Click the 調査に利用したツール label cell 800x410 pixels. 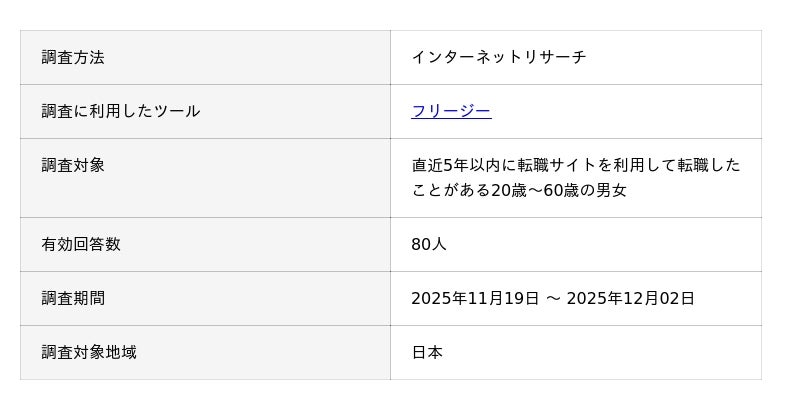tap(121, 111)
